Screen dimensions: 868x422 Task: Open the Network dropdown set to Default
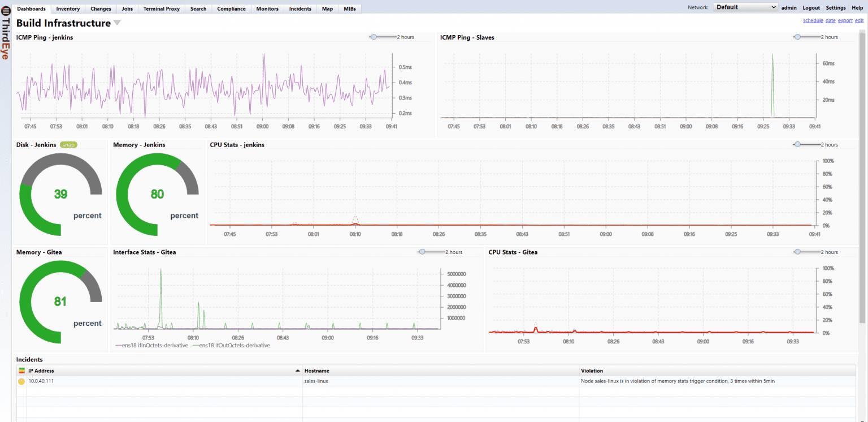[746, 7]
